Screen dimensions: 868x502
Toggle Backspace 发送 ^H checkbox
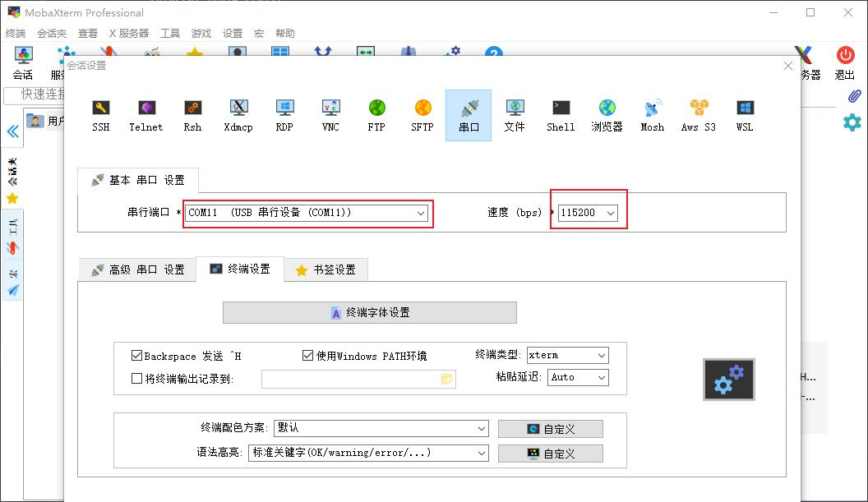coord(136,355)
